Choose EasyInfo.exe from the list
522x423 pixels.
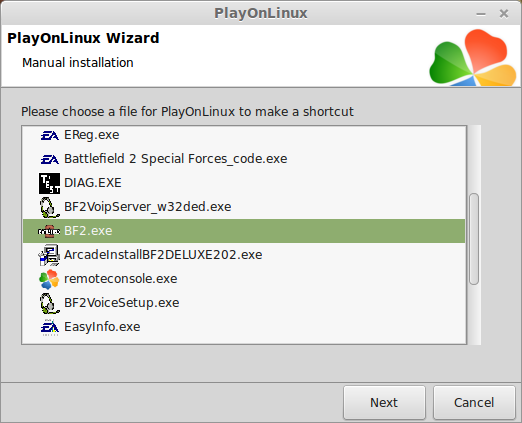click(x=244, y=327)
